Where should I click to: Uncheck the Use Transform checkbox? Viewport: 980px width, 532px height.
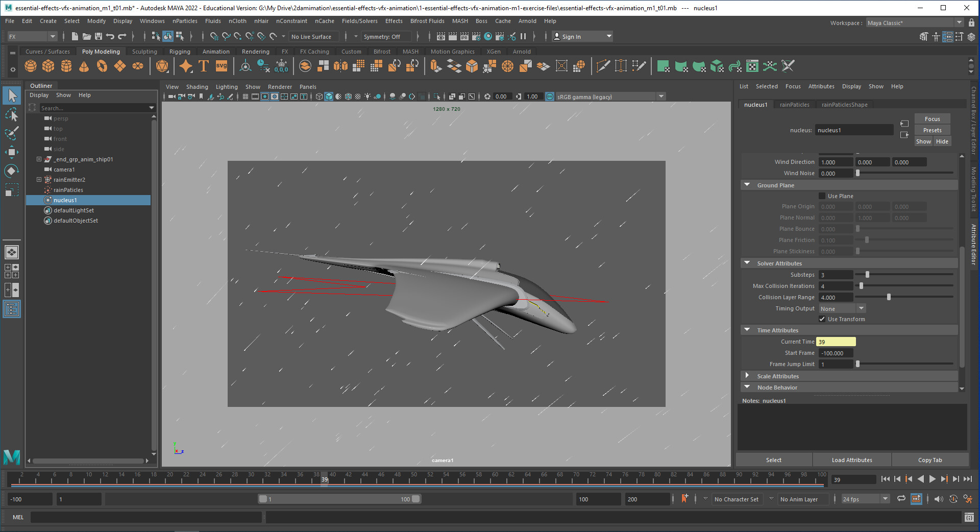(x=822, y=319)
